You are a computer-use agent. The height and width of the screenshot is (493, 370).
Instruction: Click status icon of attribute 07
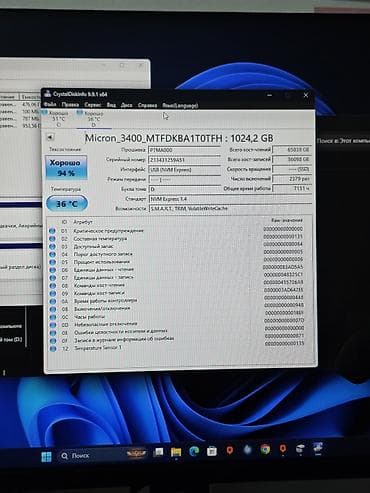pyautogui.click(x=52, y=278)
